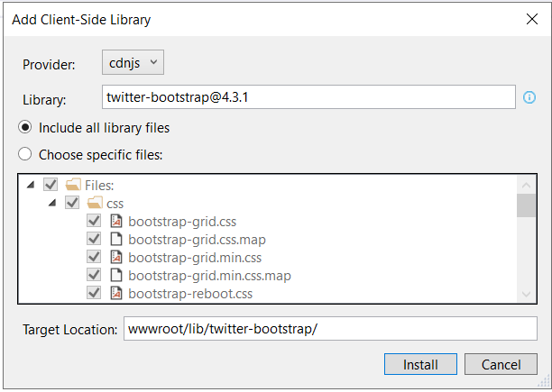Click the Install button
The height and width of the screenshot is (392, 552).
click(x=420, y=364)
